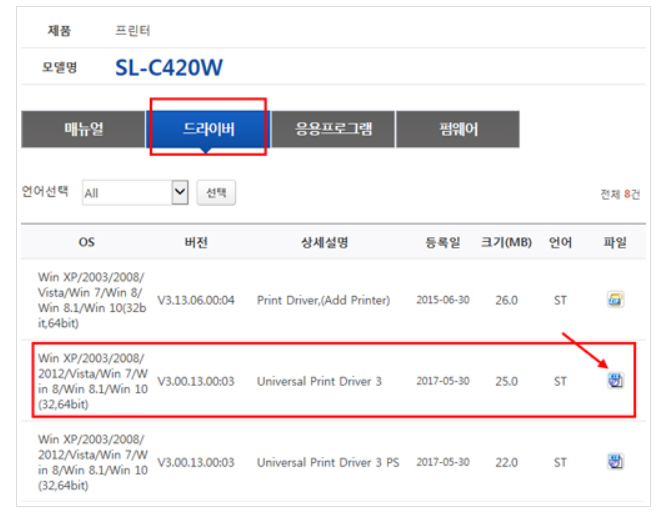Click the size value 25.0

pyautogui.click(x=506, y=381)
